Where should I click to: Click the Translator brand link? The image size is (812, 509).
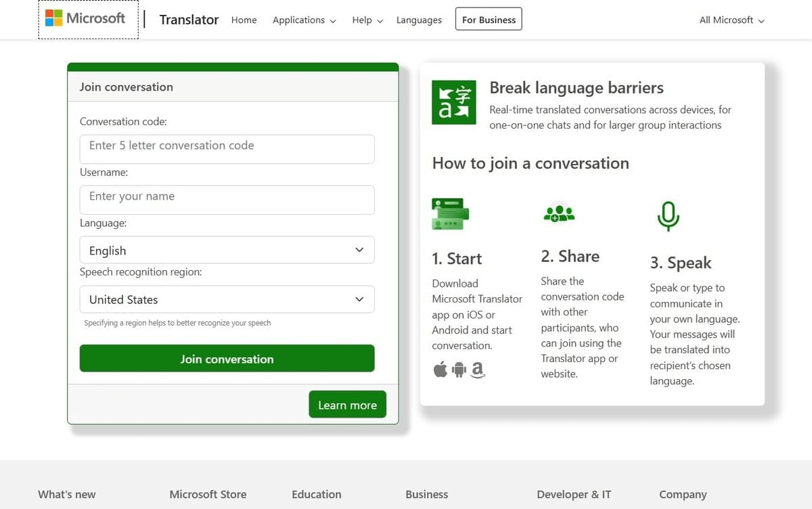click(x=189, y=20)
